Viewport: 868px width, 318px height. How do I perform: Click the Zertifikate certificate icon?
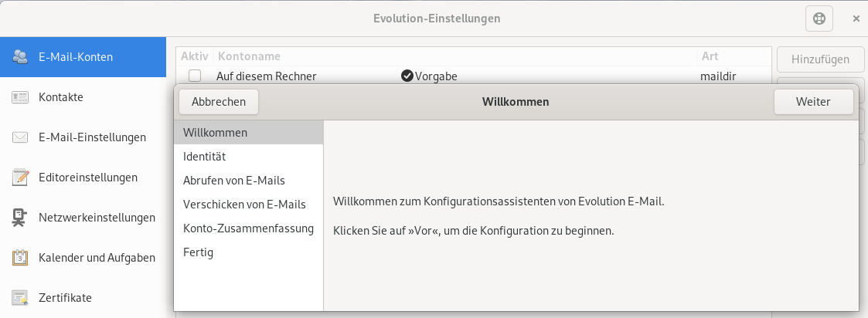(20, 298)
